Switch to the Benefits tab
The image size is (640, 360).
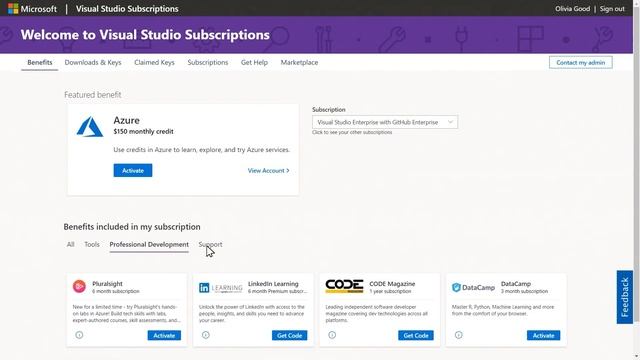point(40,62)
